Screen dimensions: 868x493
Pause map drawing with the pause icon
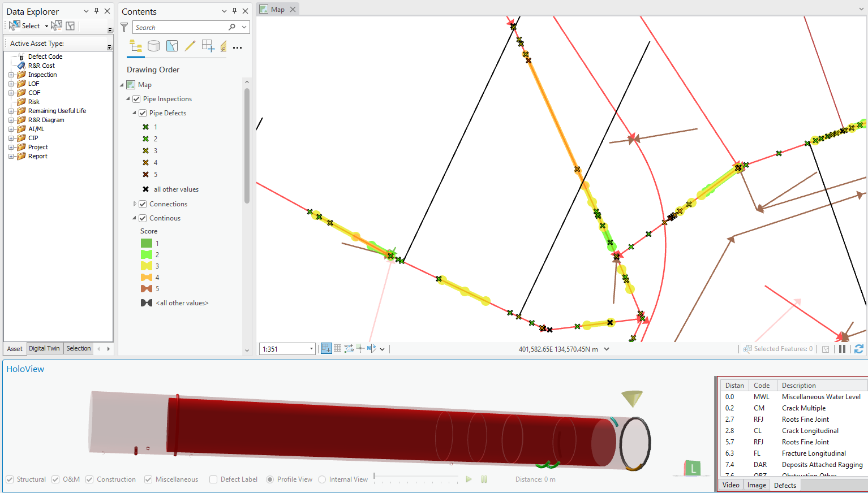click(x=842, y=349)
